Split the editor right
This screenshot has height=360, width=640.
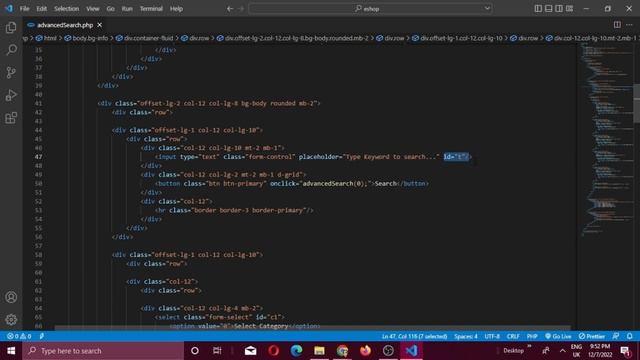click(617, 25)
